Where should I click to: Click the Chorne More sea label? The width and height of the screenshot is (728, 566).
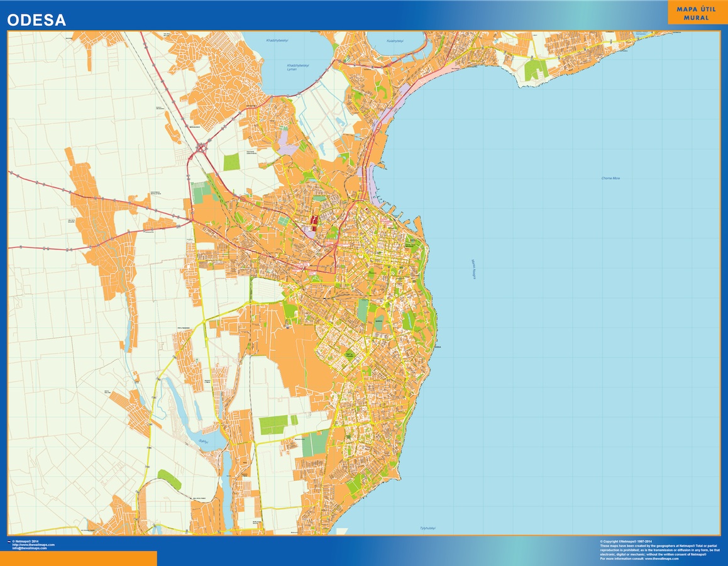pyautogui.click(x=610, y=179)
